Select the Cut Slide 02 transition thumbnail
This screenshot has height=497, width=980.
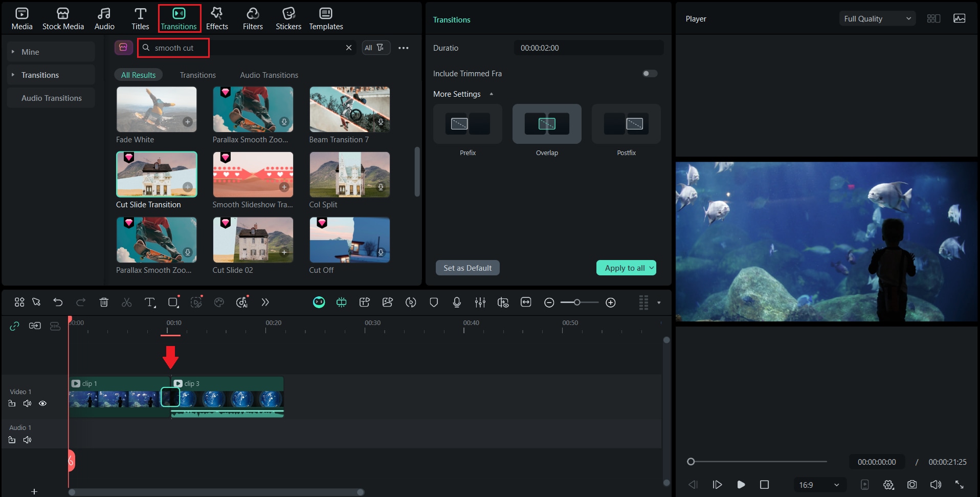click(253, 240)
